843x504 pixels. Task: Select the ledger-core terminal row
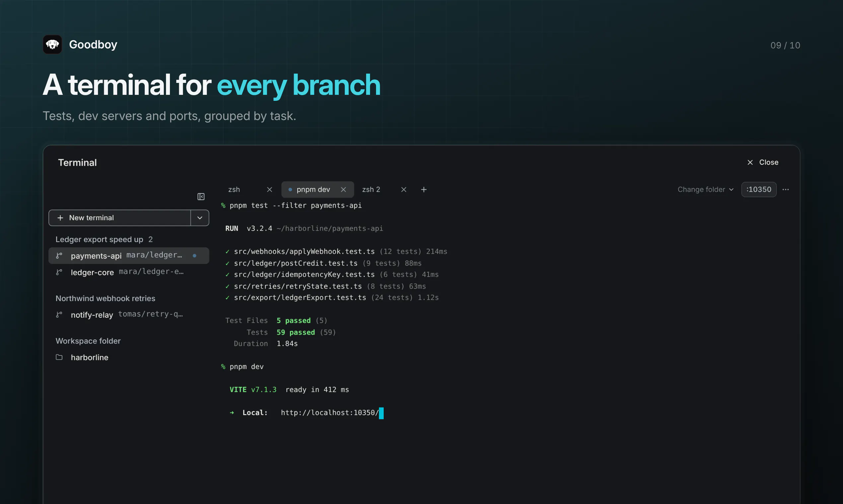pyautogui.click(x=129, y=272)
